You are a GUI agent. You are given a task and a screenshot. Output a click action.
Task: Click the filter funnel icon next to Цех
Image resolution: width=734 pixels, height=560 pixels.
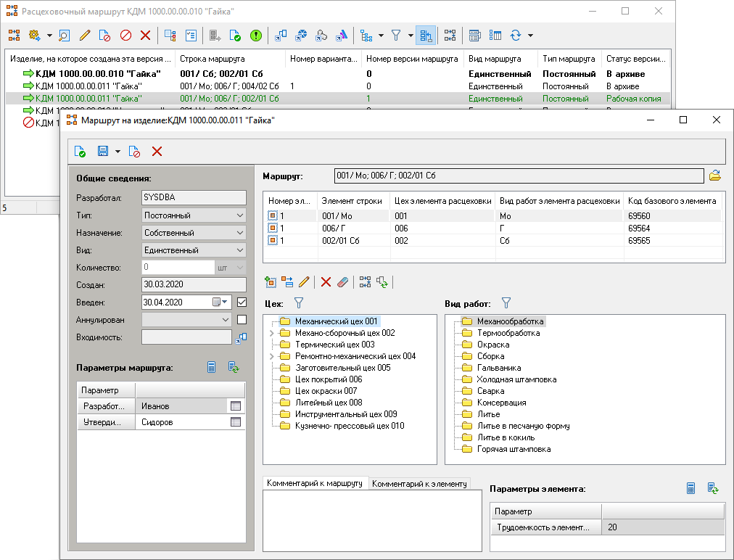[298, 303]
